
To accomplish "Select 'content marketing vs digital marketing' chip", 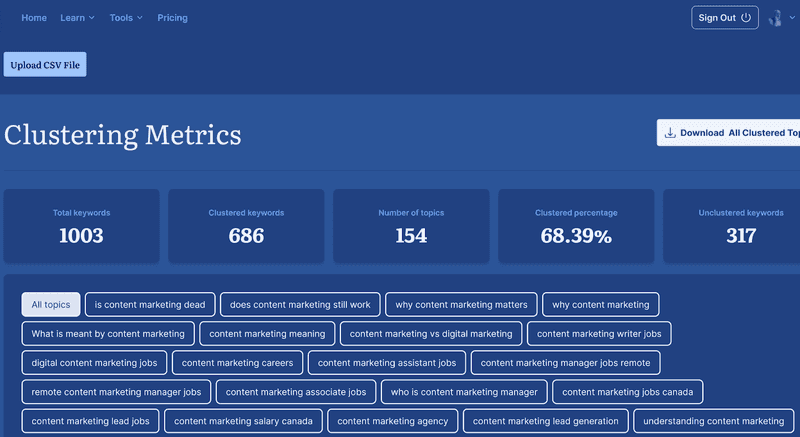I will (431, 333).
